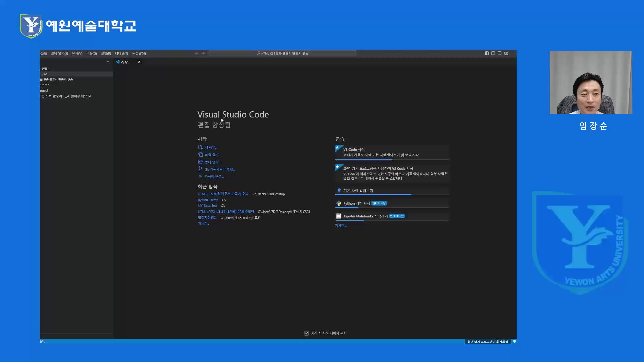Expand more recent items via 자세히 under 최근 항목
The height and width of the screenshot is (362, 644).
[x=203, y=224]
